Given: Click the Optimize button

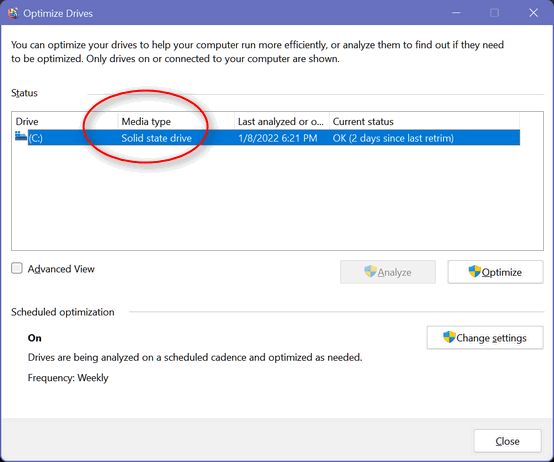Looking at the screenshot, I should 495,272.
